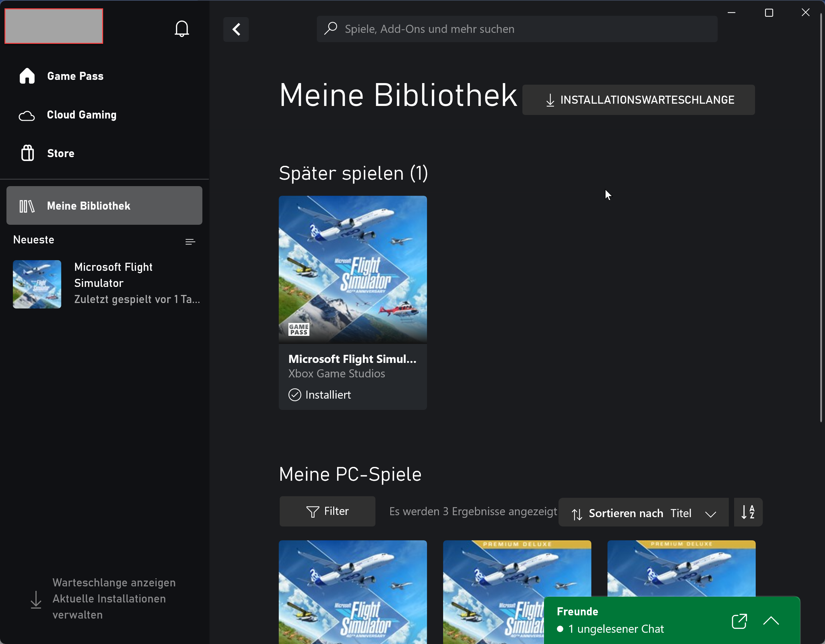
Task: Open the recently played Microsoft Flight Simulator entry
Action: (x=106, y=283)
